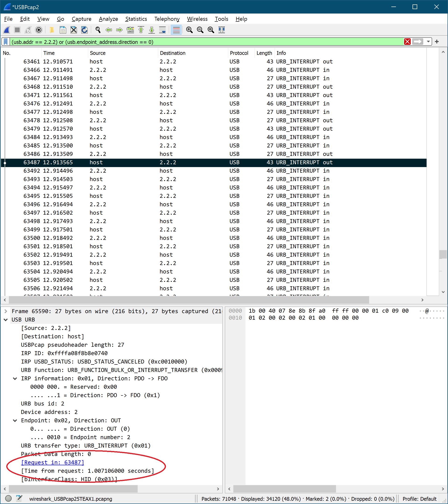
Task: Open the Analyze menu
Action: coord(108,19)
